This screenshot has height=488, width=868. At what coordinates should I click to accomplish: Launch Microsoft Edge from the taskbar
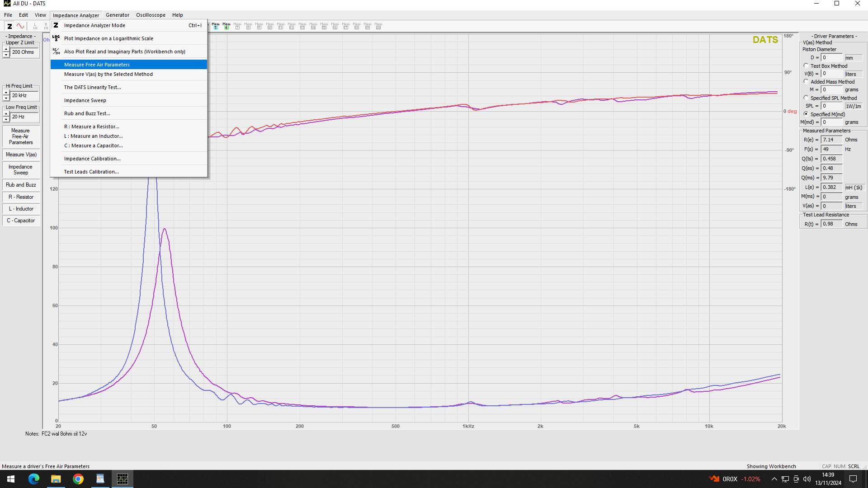(x=33, y=479)
